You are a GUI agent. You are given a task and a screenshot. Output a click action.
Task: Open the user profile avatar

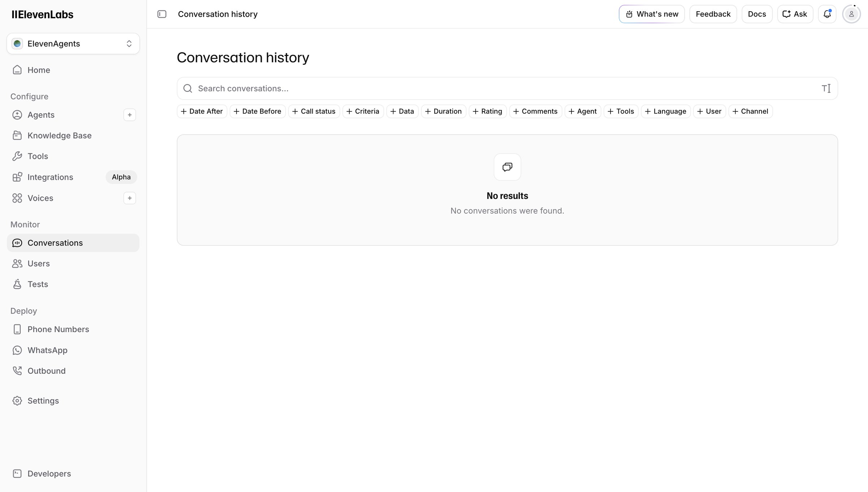[x=851, y=14]
